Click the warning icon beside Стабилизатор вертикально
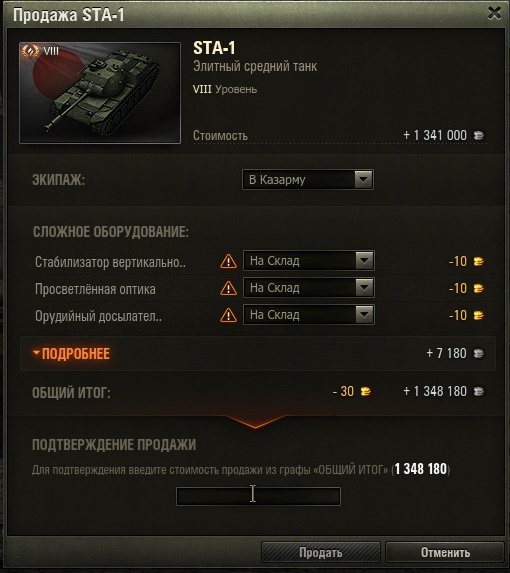Viewport: 510px width, 573px height. 228,261
